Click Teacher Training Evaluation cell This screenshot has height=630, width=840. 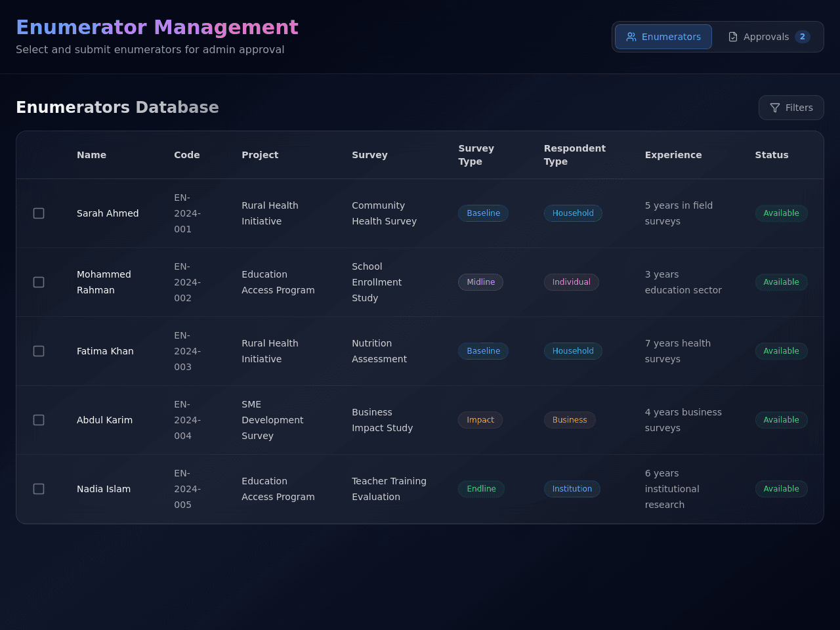pyautogui.click(x=389, y=489)
